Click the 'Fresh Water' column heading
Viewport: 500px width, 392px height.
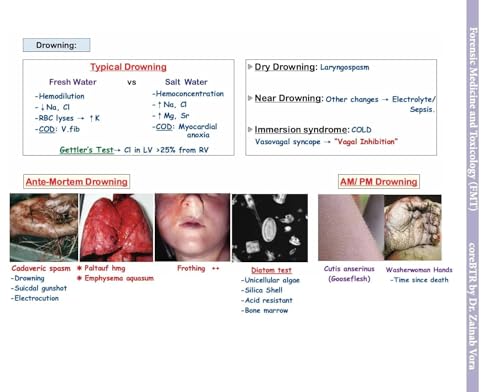tap(73, 82)
